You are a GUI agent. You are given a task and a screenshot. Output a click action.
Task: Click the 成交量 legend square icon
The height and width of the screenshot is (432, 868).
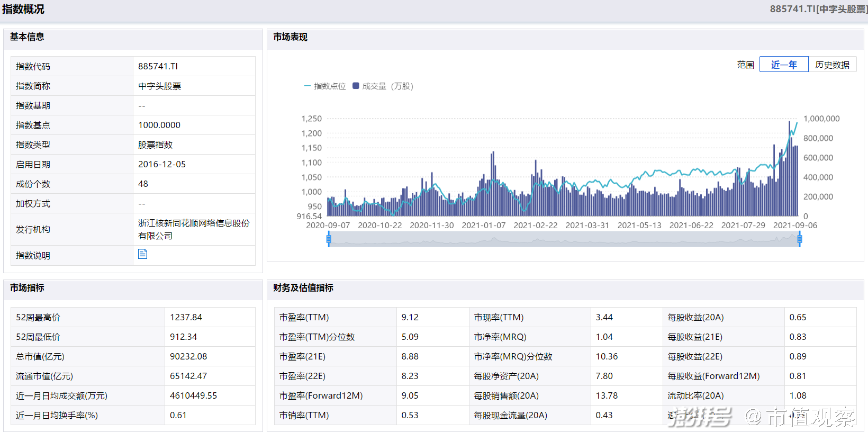tap(356, 86)
